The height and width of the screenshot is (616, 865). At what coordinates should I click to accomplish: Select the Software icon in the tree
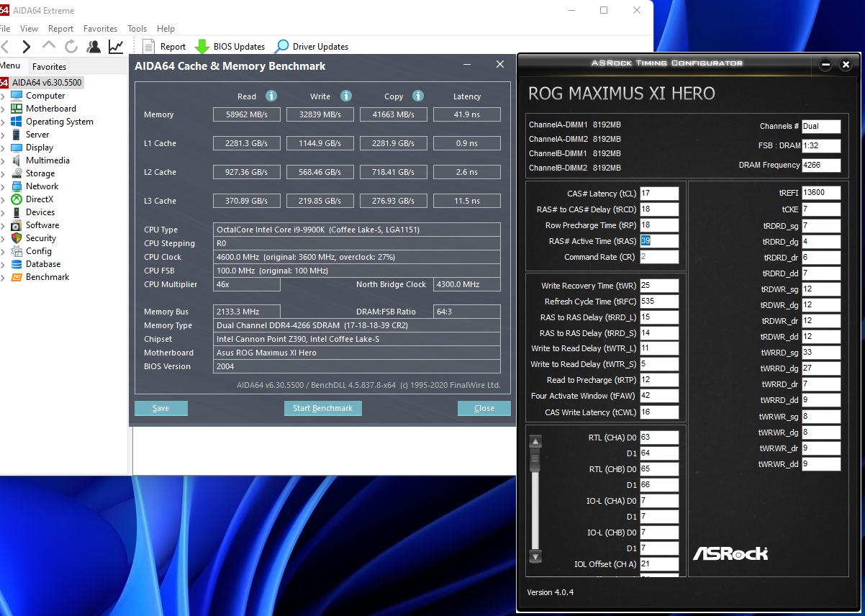point(17,225)
